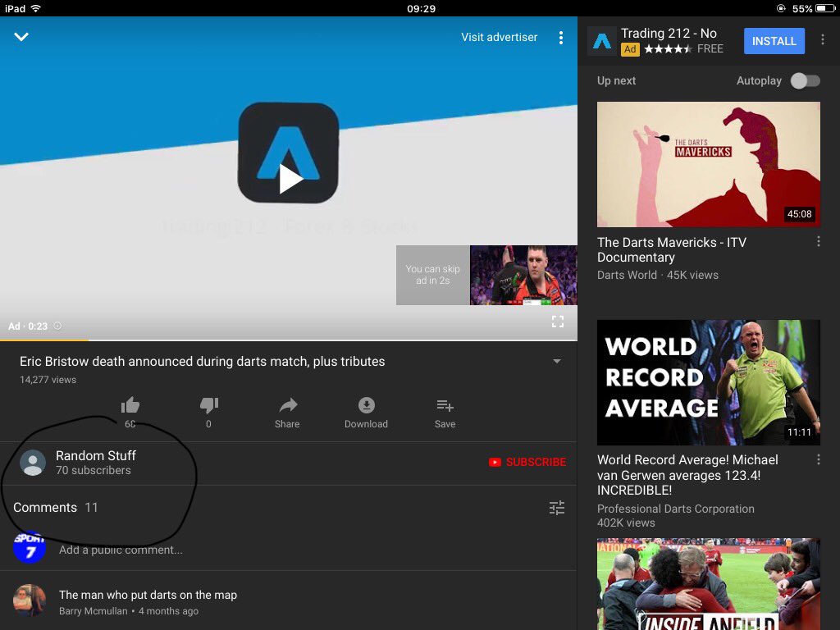This screenshot has height=630, width=840.
Task: Click the Up next label
Action: (617, 81)
